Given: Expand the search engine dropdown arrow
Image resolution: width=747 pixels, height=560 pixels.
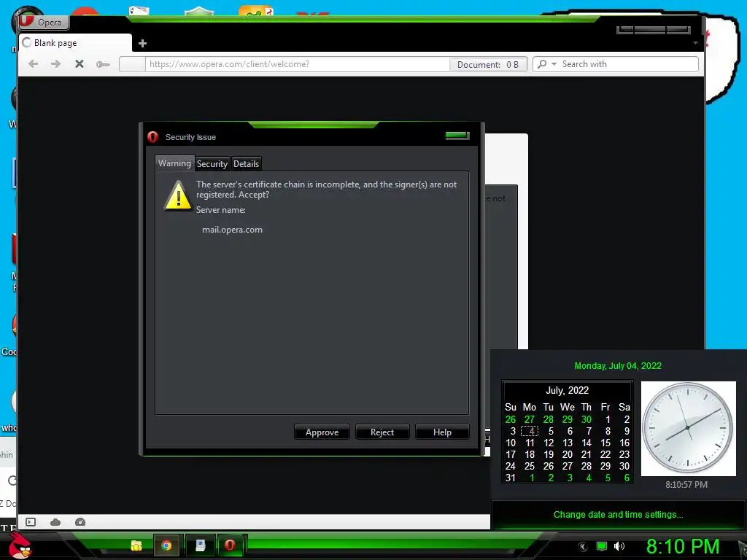Looking at the screenshot, I should (x=554, y=64).
